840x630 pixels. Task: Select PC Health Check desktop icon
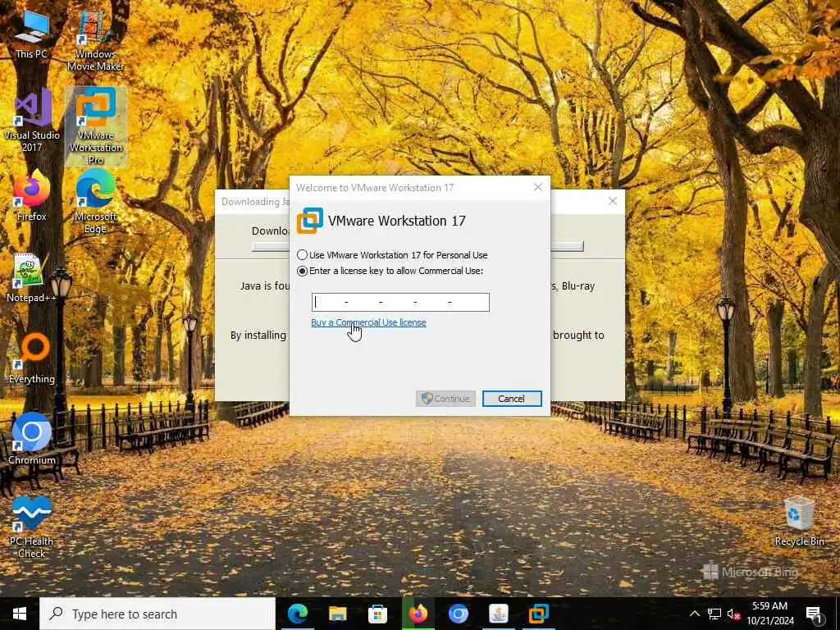point(32,527)
